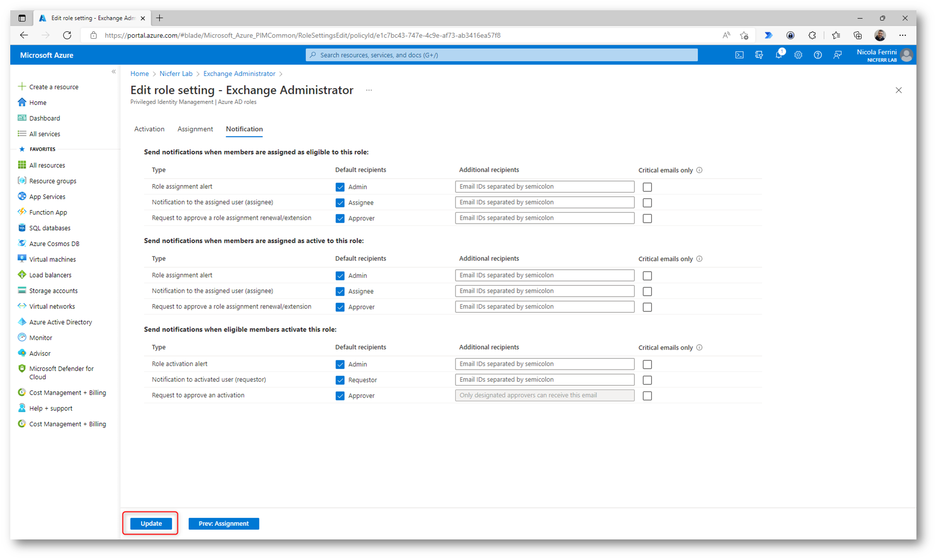The height and width of the screenshot is (560, 937).
Task: Collapse the left sidebar menu
Action: (114, 72)
